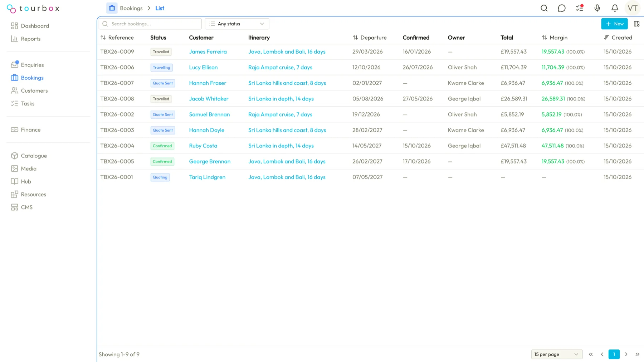Open Raja Ampat cruise itinerary for Lucy Ellison
Screen dimensions: 644x362
[x=280, y=67]
